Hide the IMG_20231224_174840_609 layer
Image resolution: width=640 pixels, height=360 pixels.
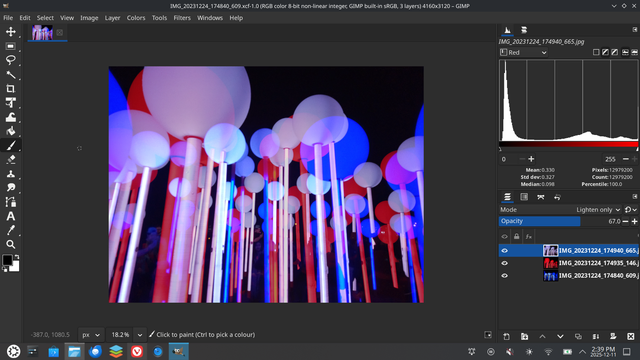(504, 276)
